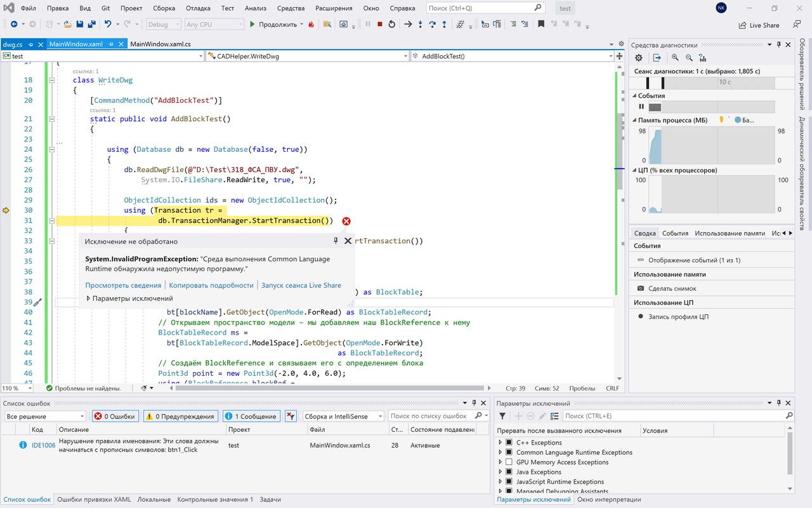Click the Копировать подробности link
The height and width of the screenshot is (508, 812).
pyautogui.click(x=211, y=285)
